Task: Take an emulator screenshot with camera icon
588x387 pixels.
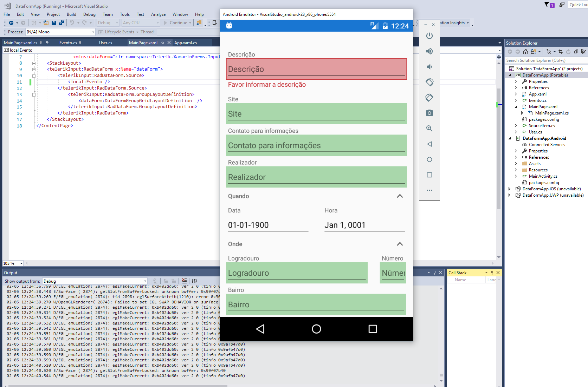Action: point(429,113)
